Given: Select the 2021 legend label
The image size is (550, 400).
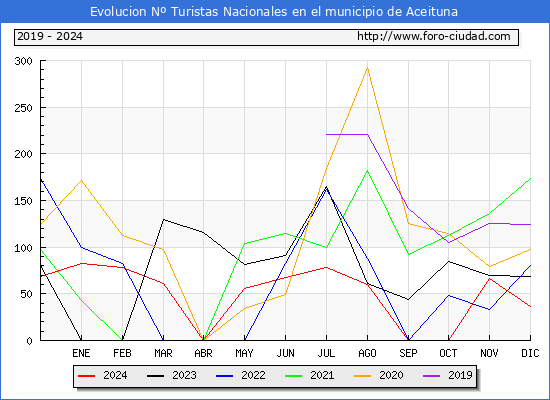Looking at the screenshot, I should tap(322, 375).
